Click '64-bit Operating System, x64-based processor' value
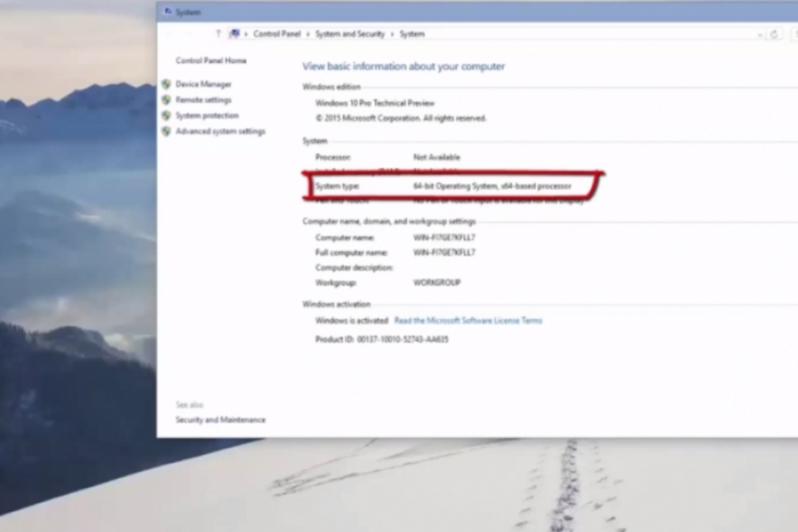The height and width of the screenshot is (532, 798). pos(492,186)
